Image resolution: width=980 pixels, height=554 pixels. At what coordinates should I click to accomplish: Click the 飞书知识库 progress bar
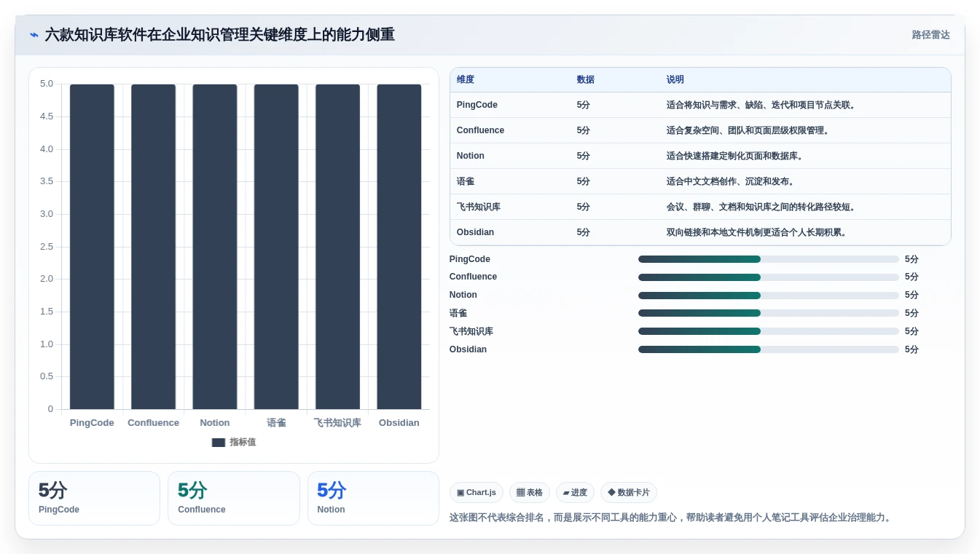pyautogui.click(x=769, y=331)
